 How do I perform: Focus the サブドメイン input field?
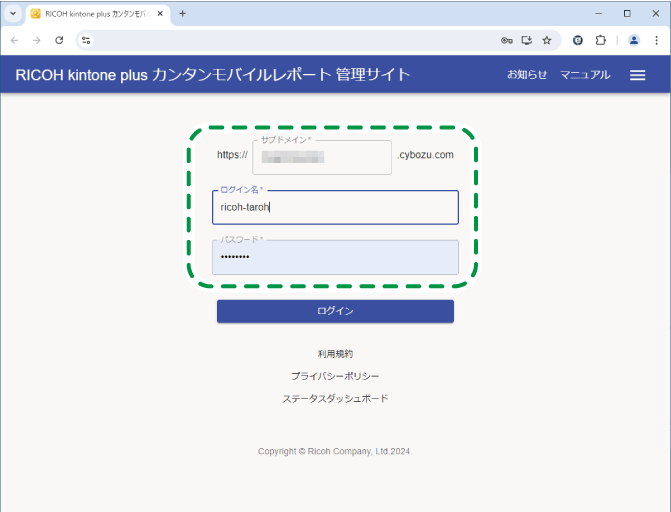[322, 158]
